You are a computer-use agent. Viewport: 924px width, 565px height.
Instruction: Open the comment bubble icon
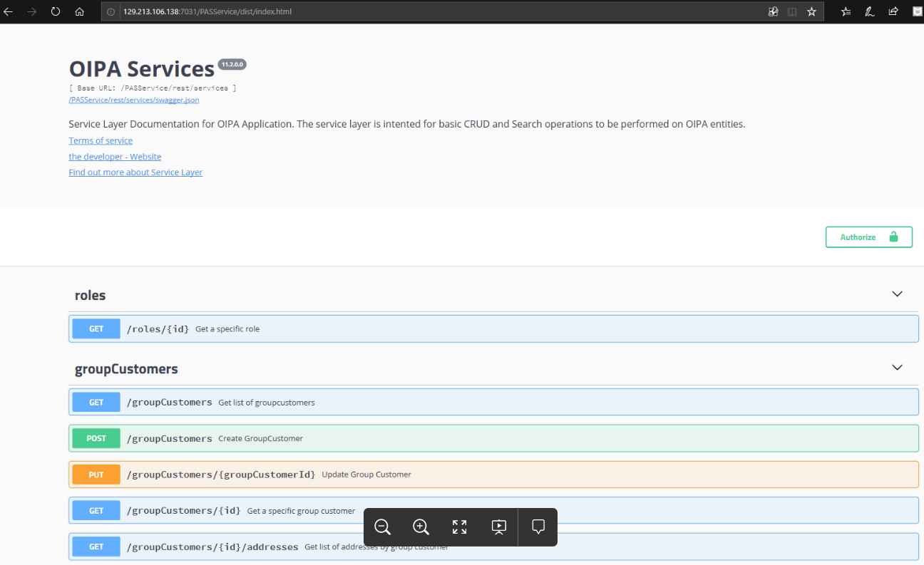coord(538,527)
